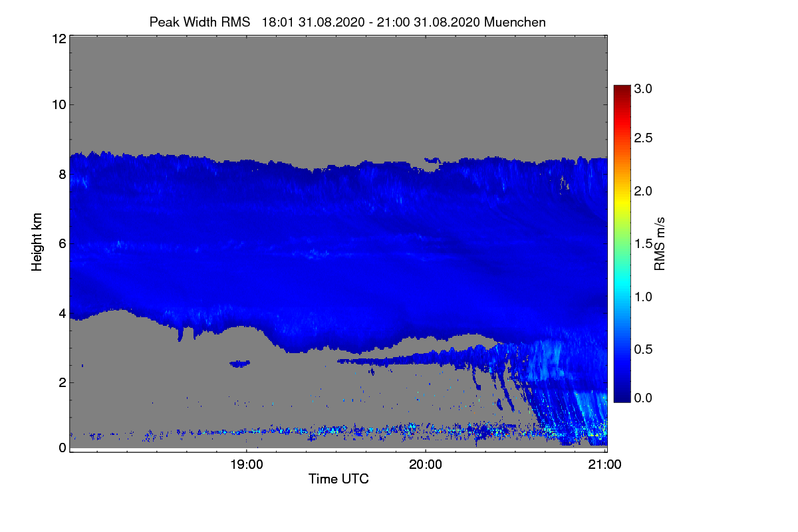Click the colorbar value '1.5'
The width and height of the screenshot is (798, 532).
[x=643, y=243]
